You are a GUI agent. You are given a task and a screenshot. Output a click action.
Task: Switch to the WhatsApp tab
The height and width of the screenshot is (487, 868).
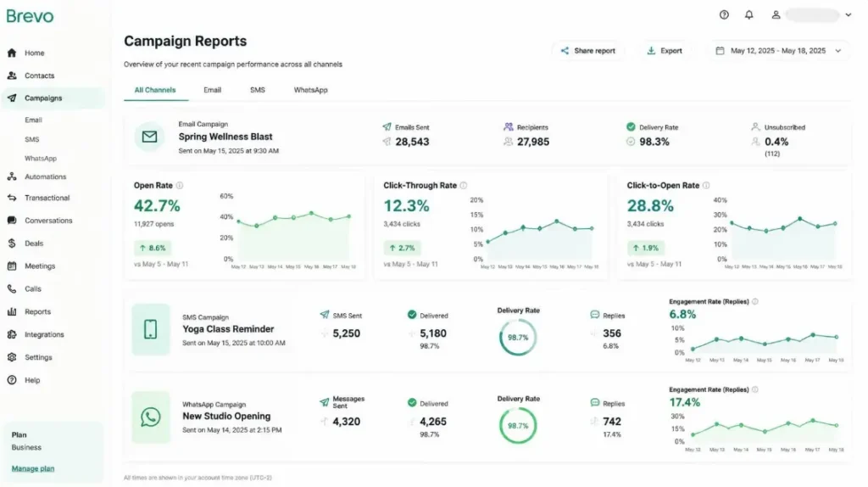point(310,90)
